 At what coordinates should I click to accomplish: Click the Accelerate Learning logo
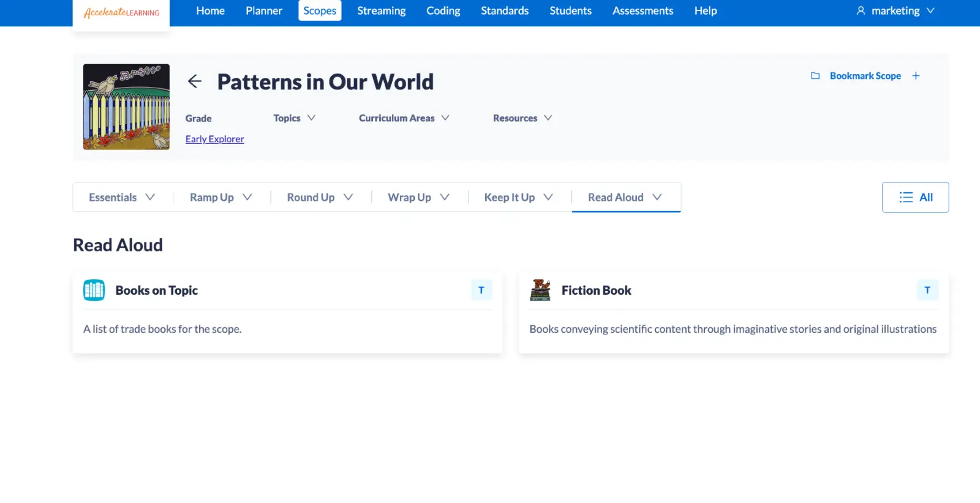[x=121, y=13]
